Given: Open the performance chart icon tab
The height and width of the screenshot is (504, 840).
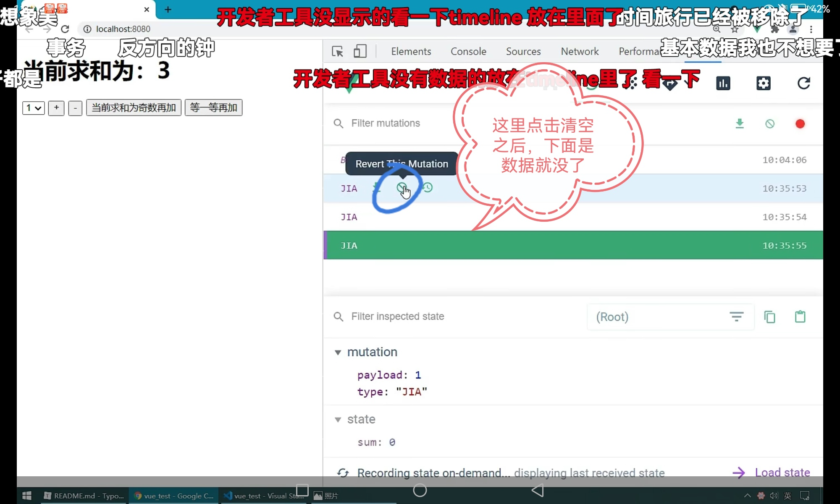Looking at the screenshot, I should tap(723, 83).
